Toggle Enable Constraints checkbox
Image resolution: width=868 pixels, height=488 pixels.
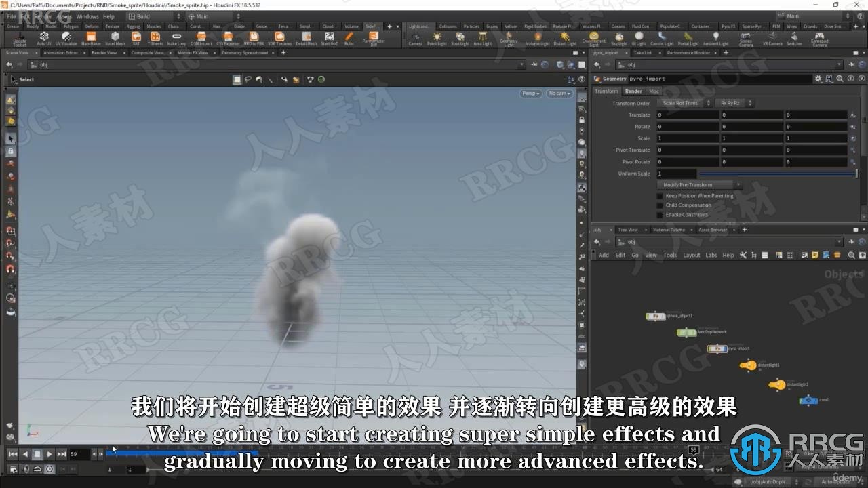tap(660, 215)
